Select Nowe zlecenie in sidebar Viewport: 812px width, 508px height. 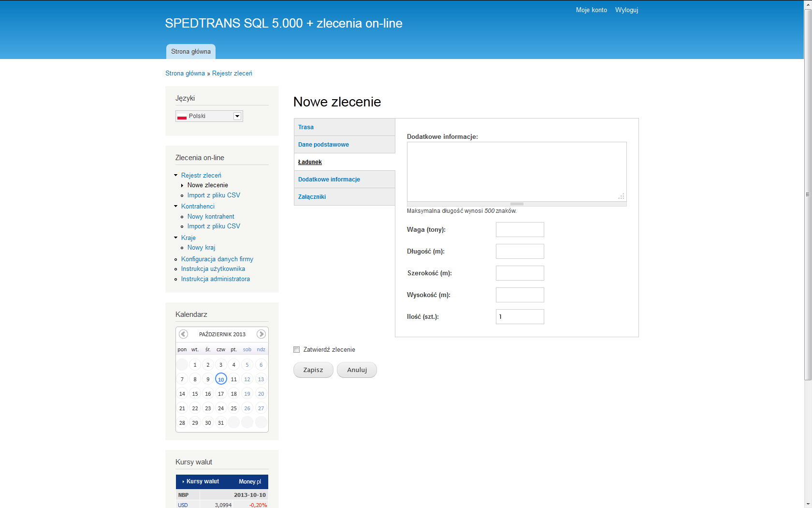tap(208, 185)
